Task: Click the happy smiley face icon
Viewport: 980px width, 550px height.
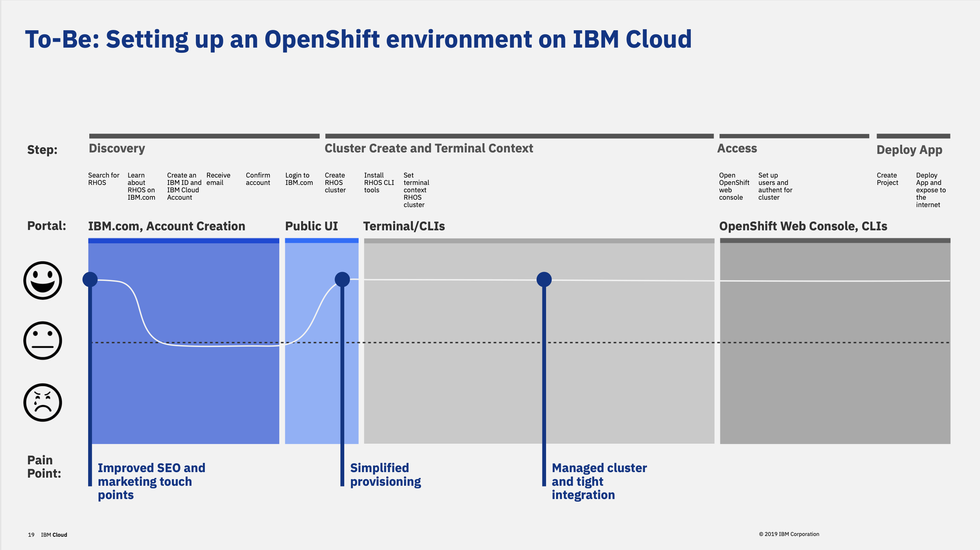Action: click(42, 281)
